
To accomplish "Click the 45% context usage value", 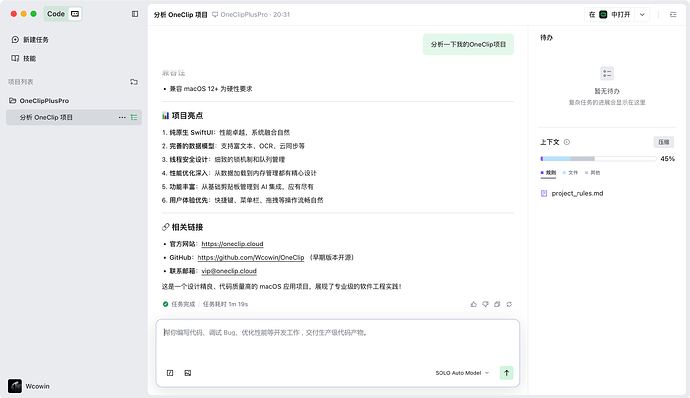I will tap(668, 159).
